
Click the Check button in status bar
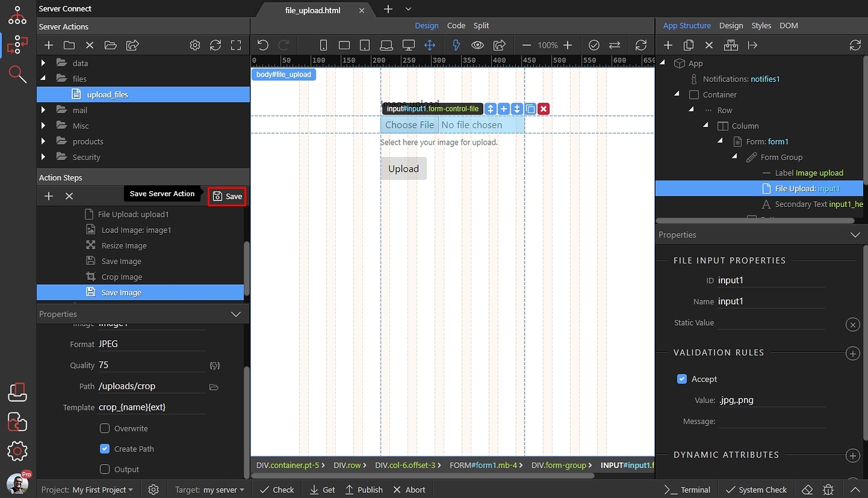click(x=277, y=490)
